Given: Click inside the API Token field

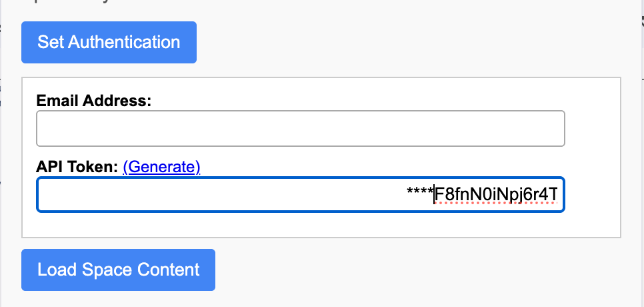Looking at the screenshot, I should click(x=300, y=195).
